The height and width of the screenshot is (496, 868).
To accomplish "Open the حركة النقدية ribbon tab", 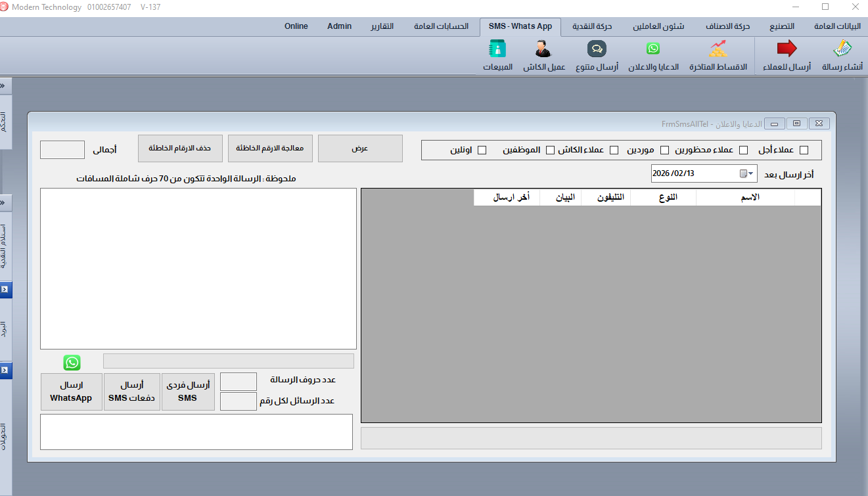I will point(592,26).
